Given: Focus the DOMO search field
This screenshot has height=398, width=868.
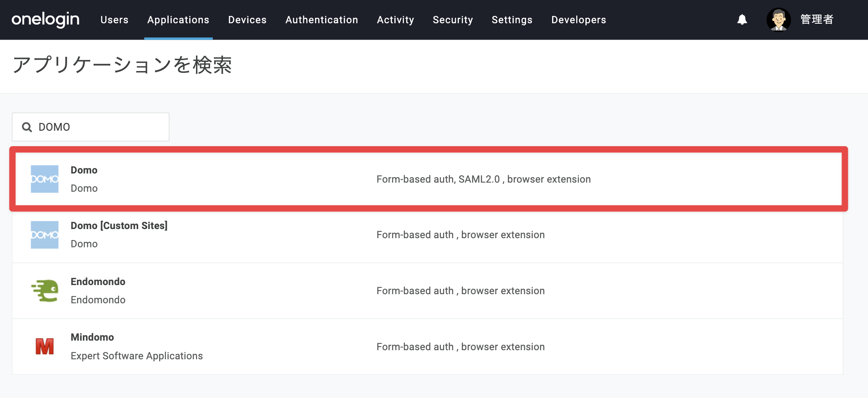Looking at the screenshot, I should 91,127.
